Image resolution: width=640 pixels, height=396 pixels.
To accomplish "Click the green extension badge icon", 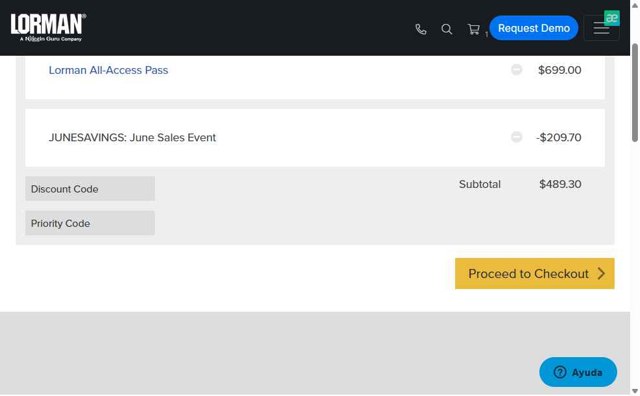I will (x=612, y=18).
